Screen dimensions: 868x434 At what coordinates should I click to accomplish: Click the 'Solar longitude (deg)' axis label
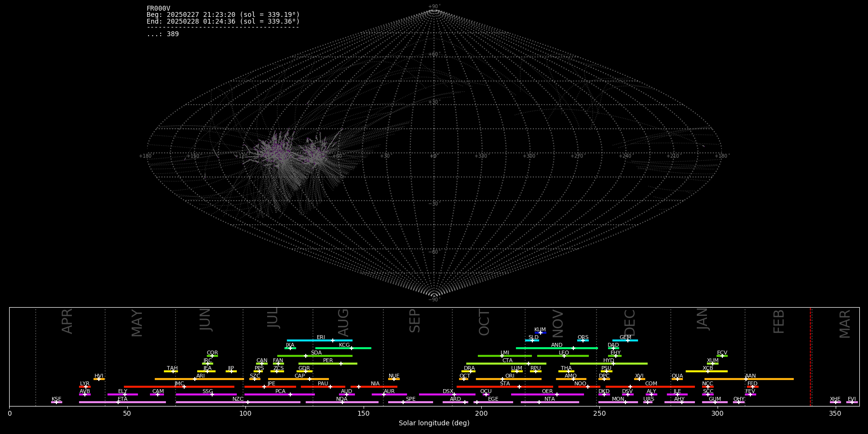pos(434,423)
